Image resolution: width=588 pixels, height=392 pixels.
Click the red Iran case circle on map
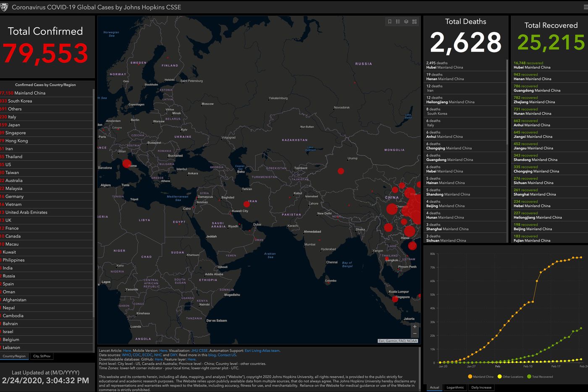point(247,204)
